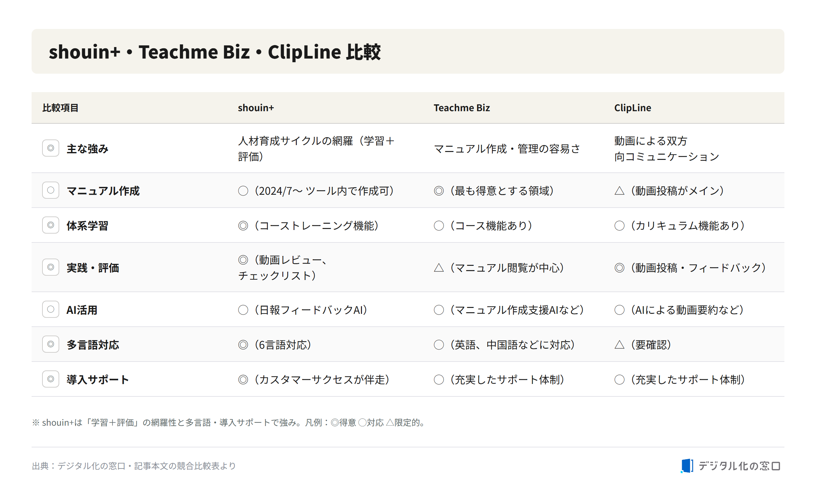Click the icon beside 体系学習

point(51,225)
